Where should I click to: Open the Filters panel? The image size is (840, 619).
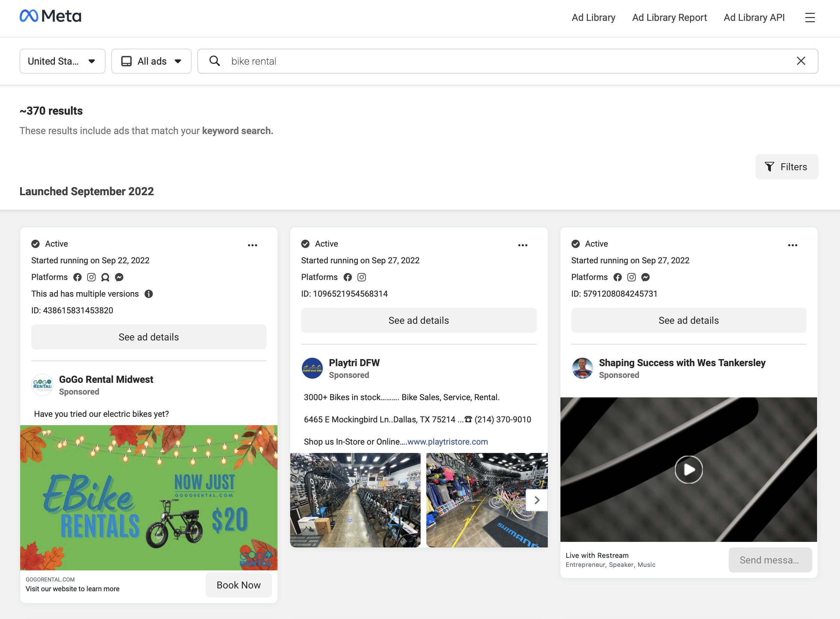[x=787, y=167]
